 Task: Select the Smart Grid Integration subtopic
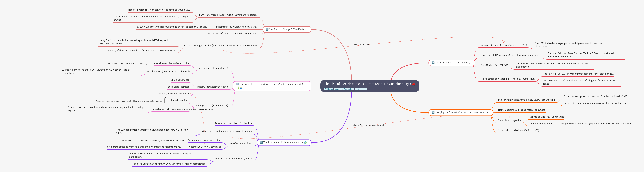point(510,120)
